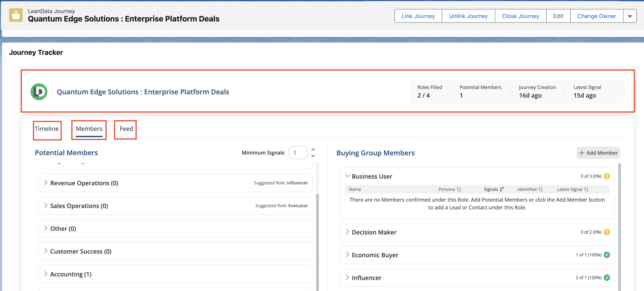Increase Minimum Signals with up arrow
644x291 pixels.
[x=313, y=149]
